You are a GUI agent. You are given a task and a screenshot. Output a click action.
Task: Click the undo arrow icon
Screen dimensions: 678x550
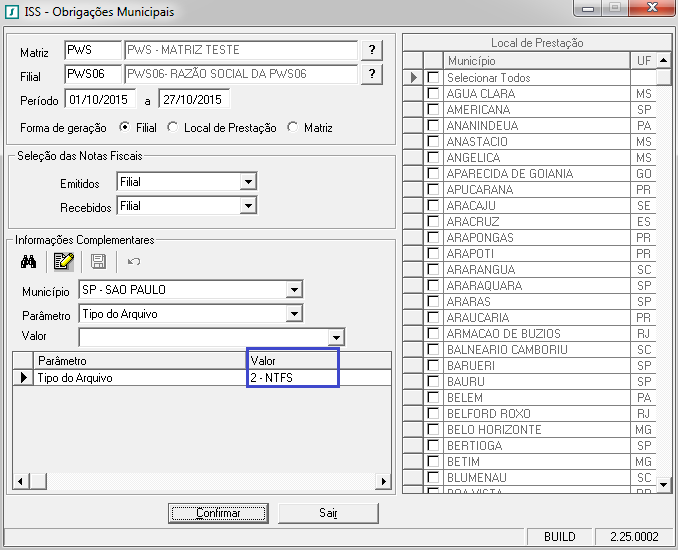click(x=134, y=262)
